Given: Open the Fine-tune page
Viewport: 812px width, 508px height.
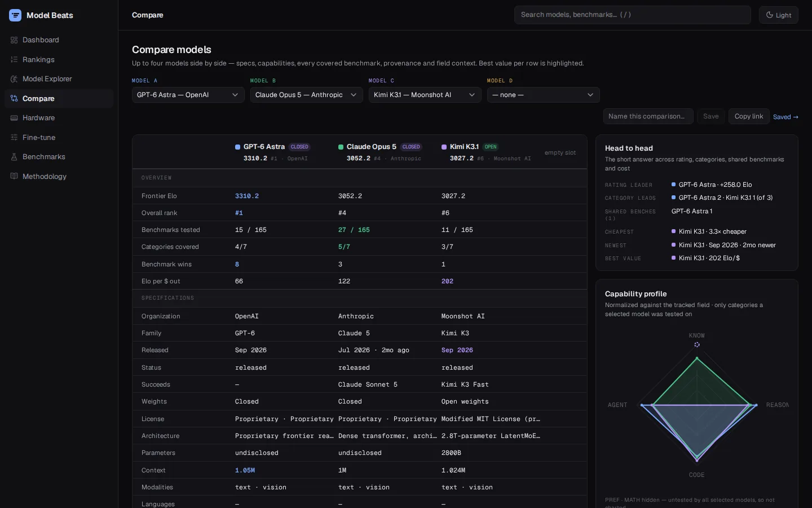Looking at the screenshot, I should tap(59, 138).
